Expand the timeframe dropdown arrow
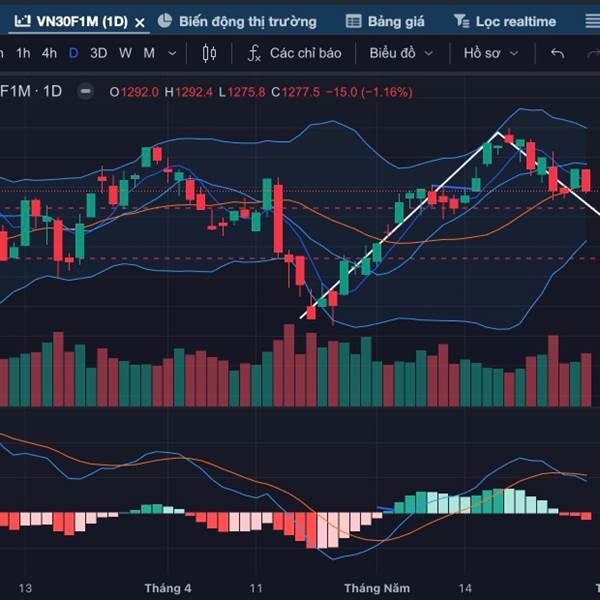600x600 pixels. pos(172,53)
